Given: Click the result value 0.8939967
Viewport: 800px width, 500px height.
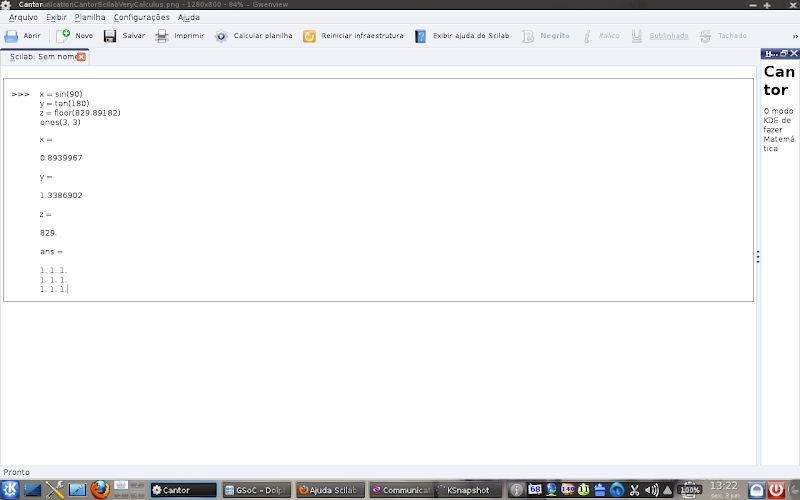Looking at the screenshot, I should (61, 158).
